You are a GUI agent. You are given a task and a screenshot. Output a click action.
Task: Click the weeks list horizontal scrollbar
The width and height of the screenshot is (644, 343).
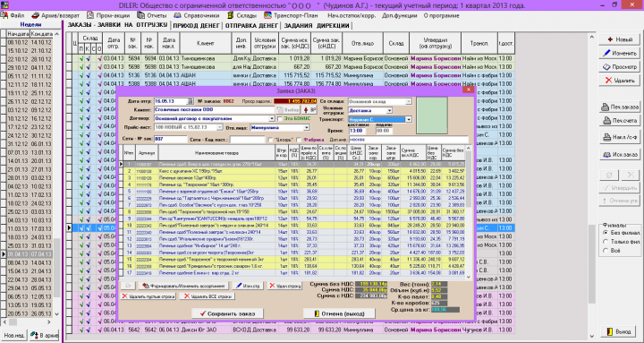click(30, 322)
